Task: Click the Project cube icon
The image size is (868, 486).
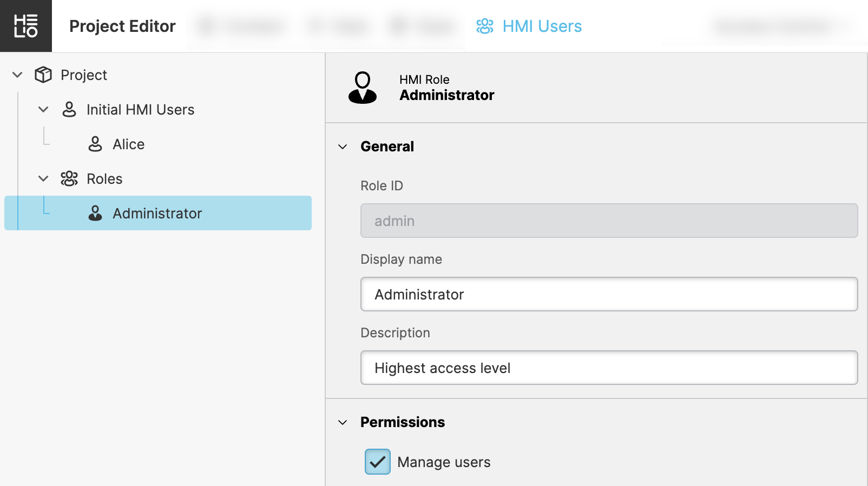Action: tap(43, 75)
